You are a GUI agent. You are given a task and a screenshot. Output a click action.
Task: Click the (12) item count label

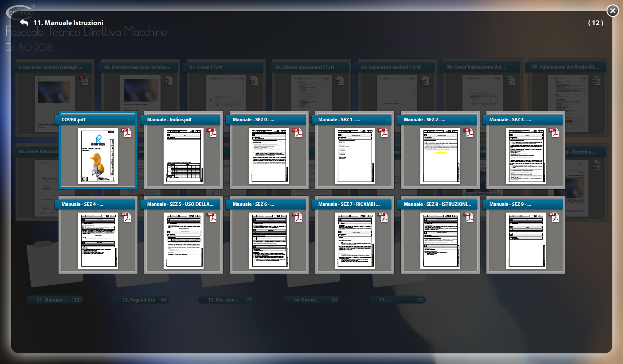point(596,23)
